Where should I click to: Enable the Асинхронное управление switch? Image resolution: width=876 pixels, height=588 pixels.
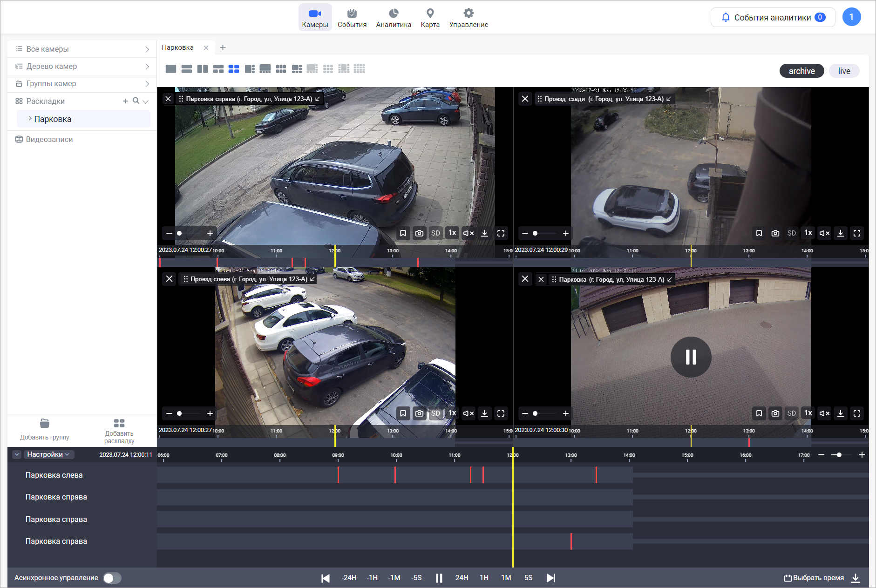point(112,578)
